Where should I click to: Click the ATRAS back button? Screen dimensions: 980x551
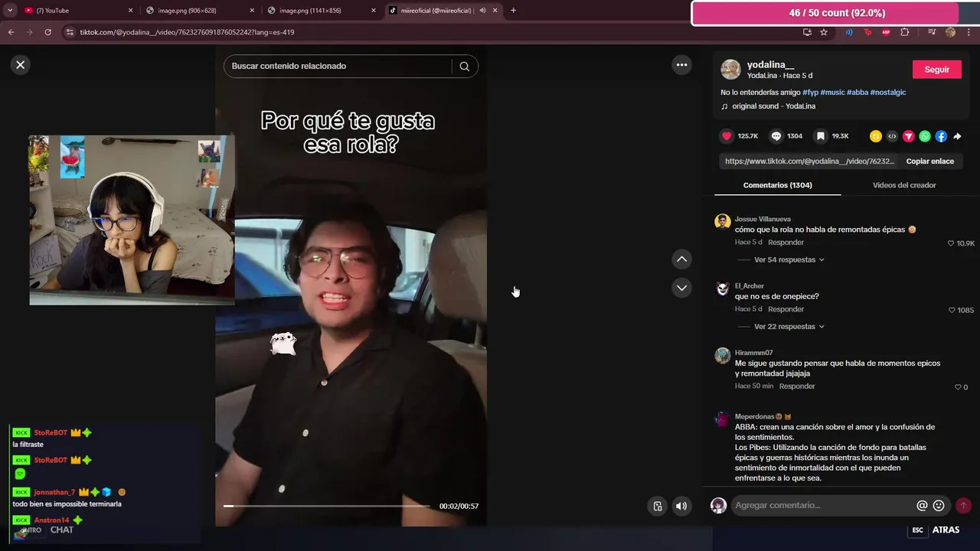click(x=946, y=530)
